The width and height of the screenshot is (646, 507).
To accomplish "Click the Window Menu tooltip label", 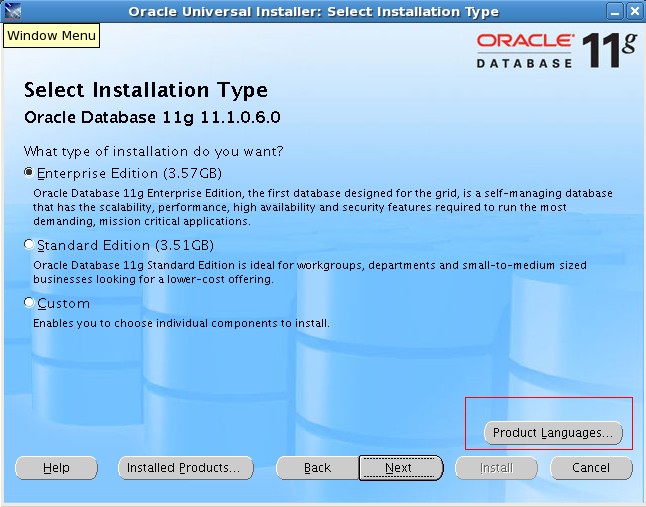I will click(51, 35).
